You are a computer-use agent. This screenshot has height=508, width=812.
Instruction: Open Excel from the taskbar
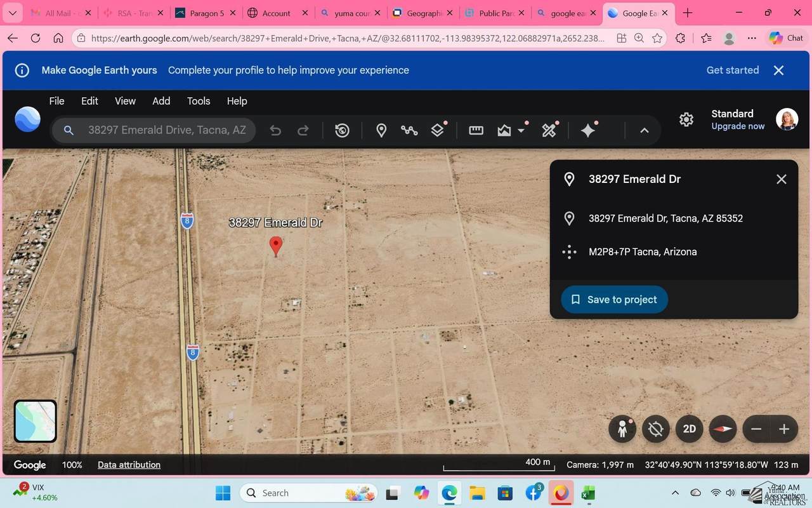pos(588,493)
